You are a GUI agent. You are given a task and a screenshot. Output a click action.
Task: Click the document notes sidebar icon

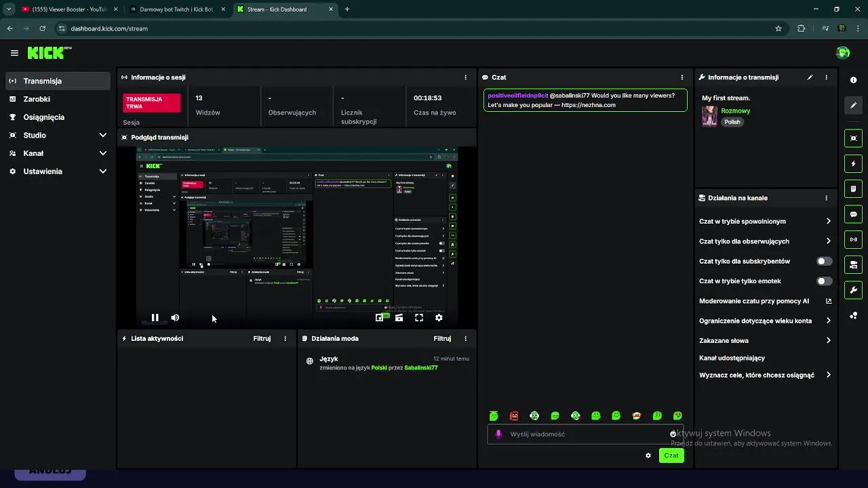pos(853,188)
